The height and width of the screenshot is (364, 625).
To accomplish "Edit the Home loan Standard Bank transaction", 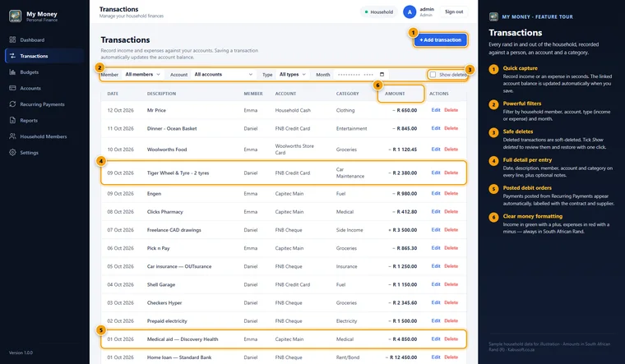I will pos(436,357).
